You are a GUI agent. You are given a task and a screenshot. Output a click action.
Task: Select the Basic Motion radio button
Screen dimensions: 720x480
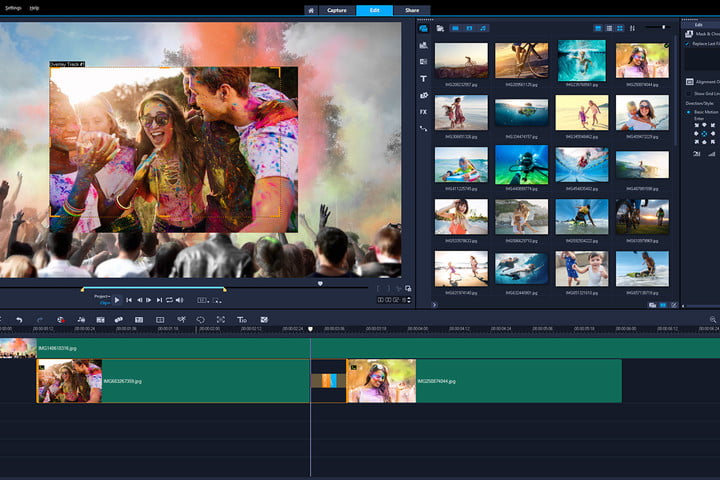(x=688, y=112)
